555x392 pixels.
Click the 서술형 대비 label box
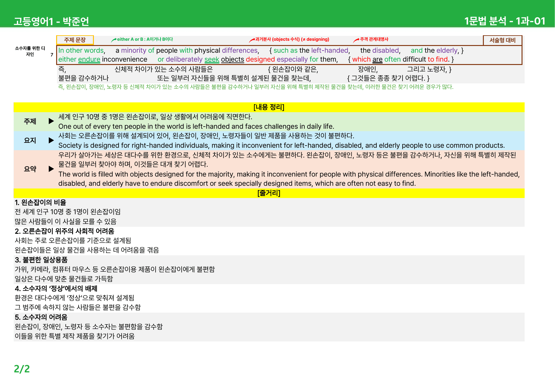[503, 40]
